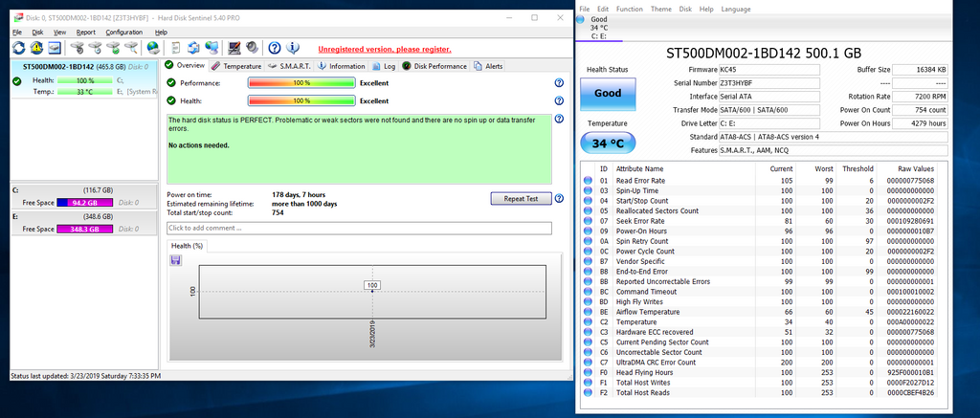Viewport: 980px width, 418px height.
Task: Click the help icon next to Repeat Test
Action: [558, 198]
